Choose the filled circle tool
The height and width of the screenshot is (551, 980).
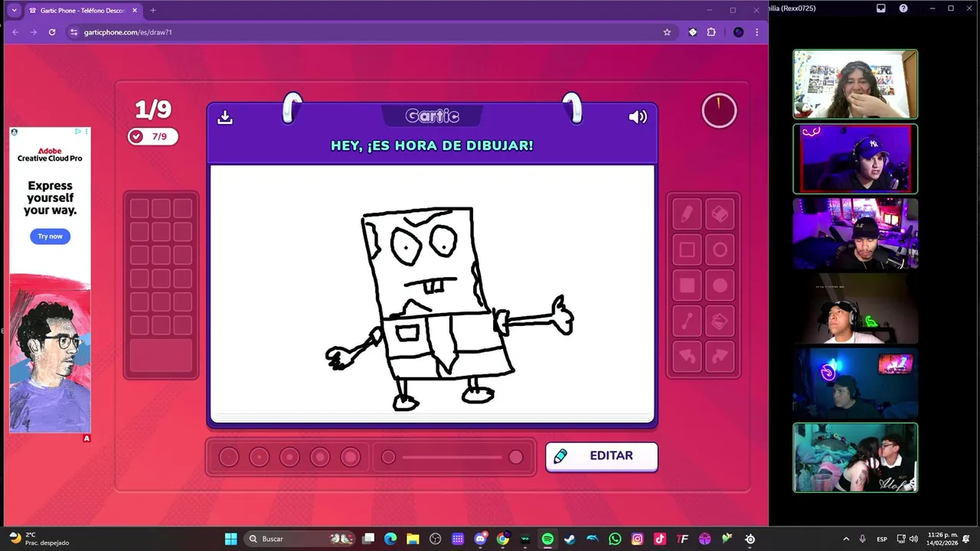coord(720,285)
